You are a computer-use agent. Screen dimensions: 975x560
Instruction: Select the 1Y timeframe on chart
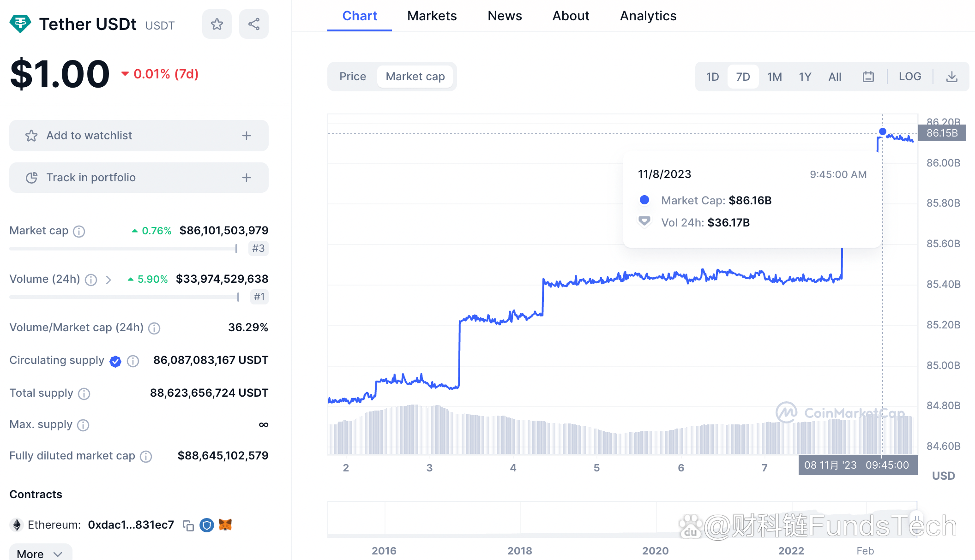(x=804, y=76)
